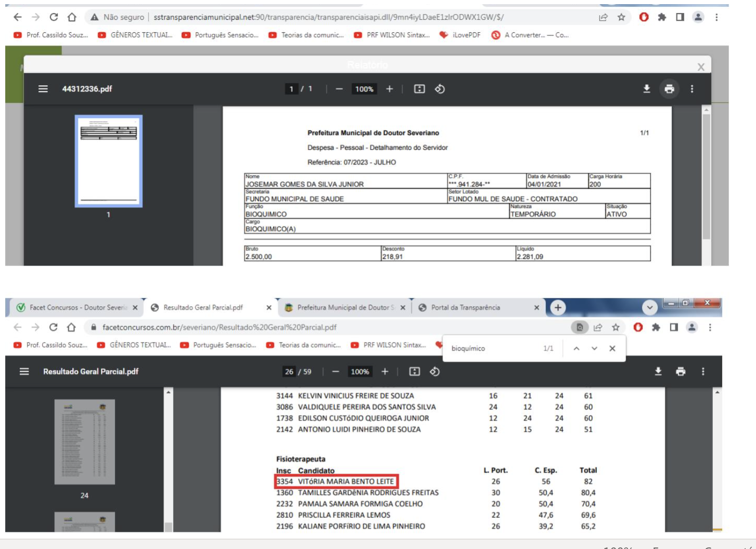Open more actions menu in top PDF viewer
Image resolution: width=756 pixels, height=549 pixels.
692,89
